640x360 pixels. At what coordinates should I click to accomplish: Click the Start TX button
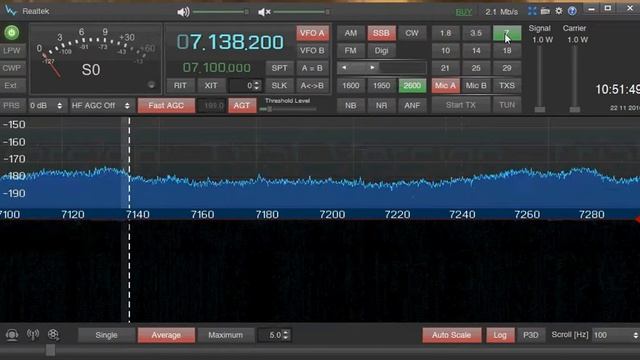point(461,105)
